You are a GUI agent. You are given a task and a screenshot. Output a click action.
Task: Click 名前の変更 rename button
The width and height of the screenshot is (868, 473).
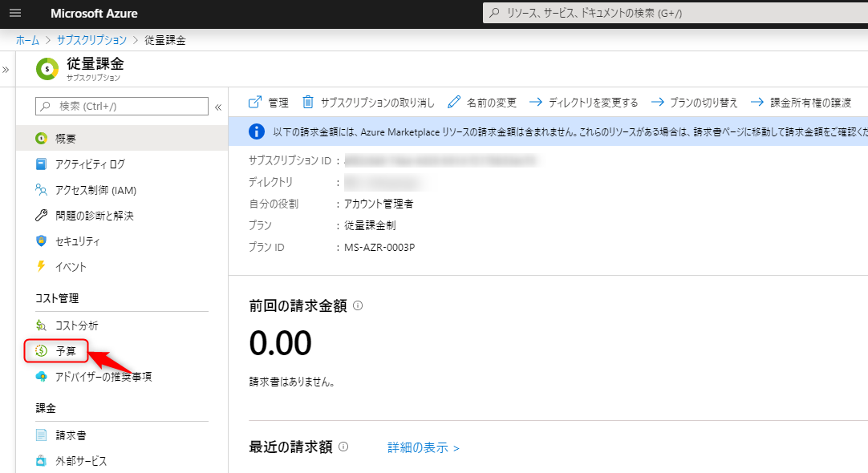coord(481,103)
